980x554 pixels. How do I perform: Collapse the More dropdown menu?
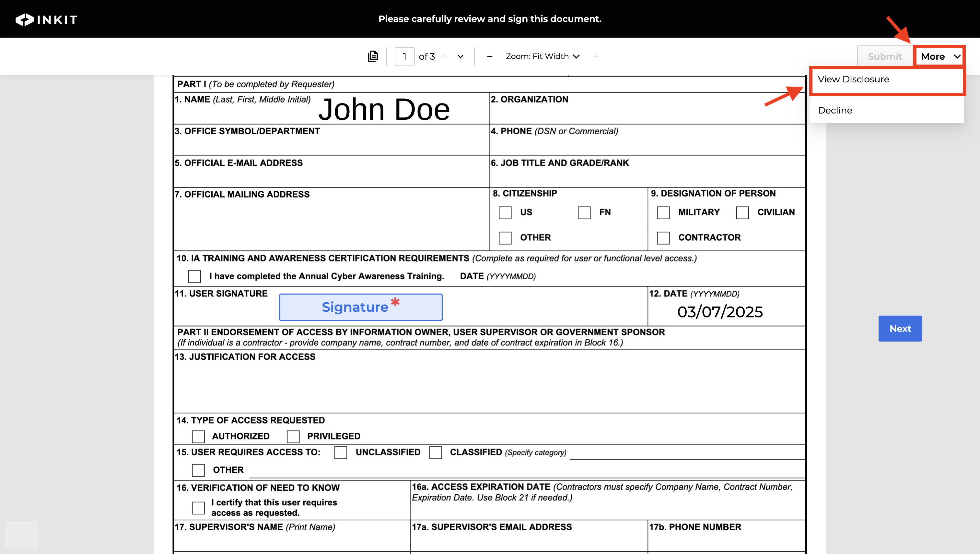click(940, 56)
